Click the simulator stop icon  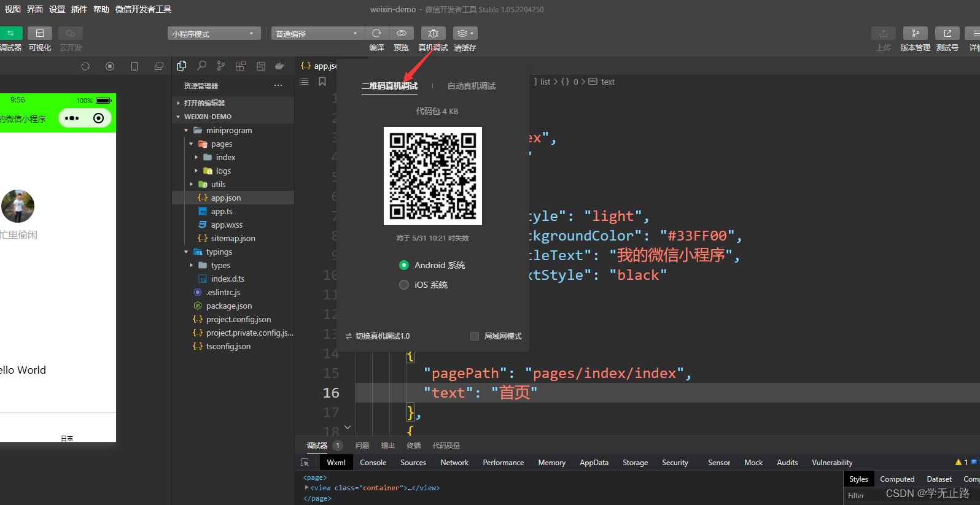click(x=110, y=66)
